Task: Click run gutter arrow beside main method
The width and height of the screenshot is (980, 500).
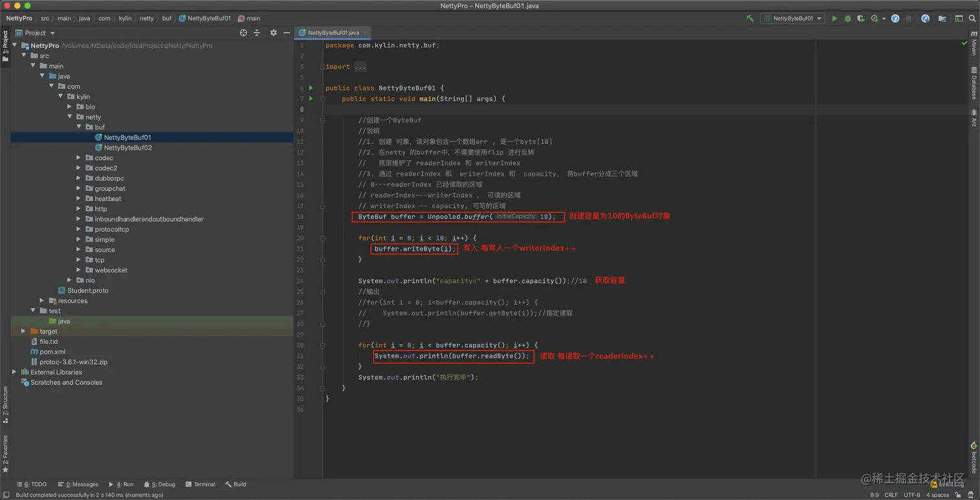Action: click(x=311, y=99)
